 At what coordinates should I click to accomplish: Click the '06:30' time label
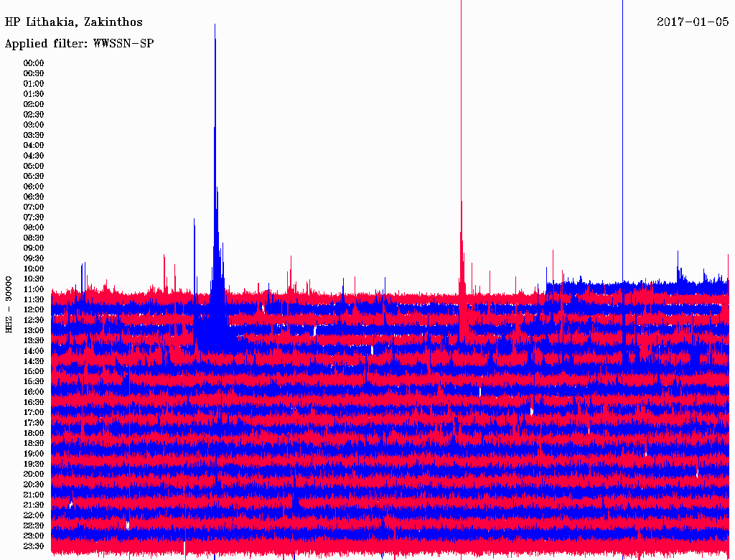pos(34,197)
